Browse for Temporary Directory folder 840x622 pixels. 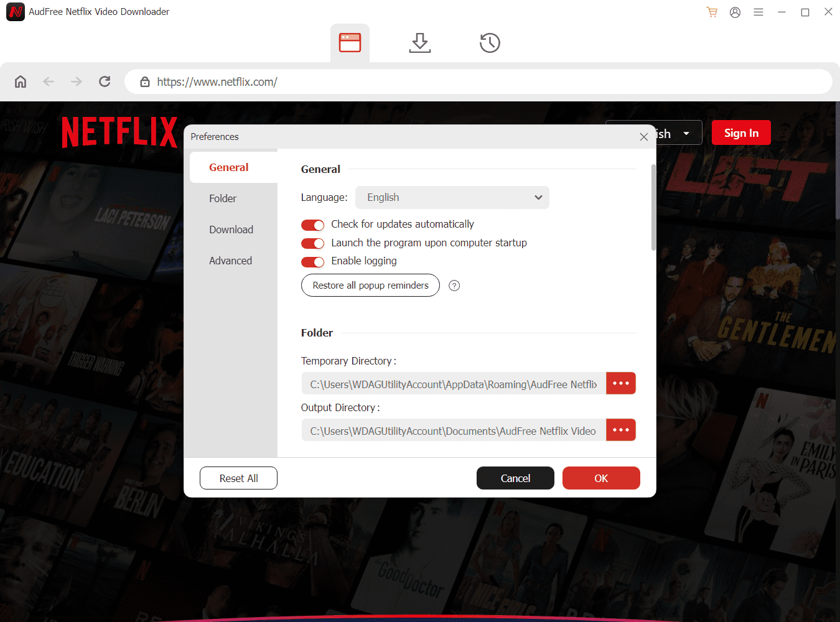point(621,383)
